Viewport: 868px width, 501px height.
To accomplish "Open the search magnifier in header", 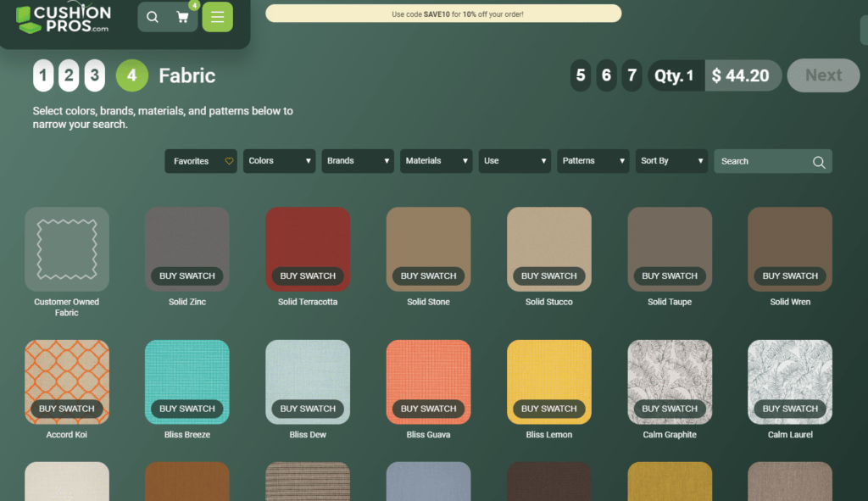I will (x=153, y=17).
